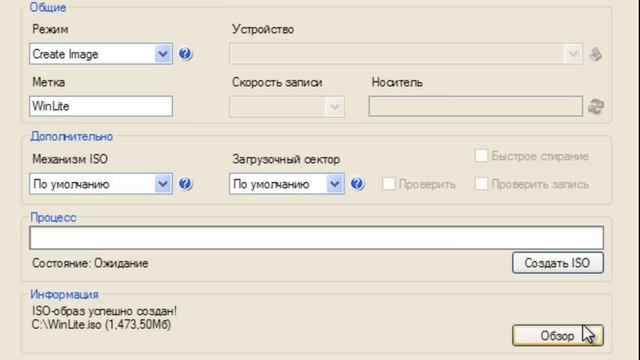Toggle the Проверить запись checkbox
The image size is (640, 360).
(x=482, y=184)
